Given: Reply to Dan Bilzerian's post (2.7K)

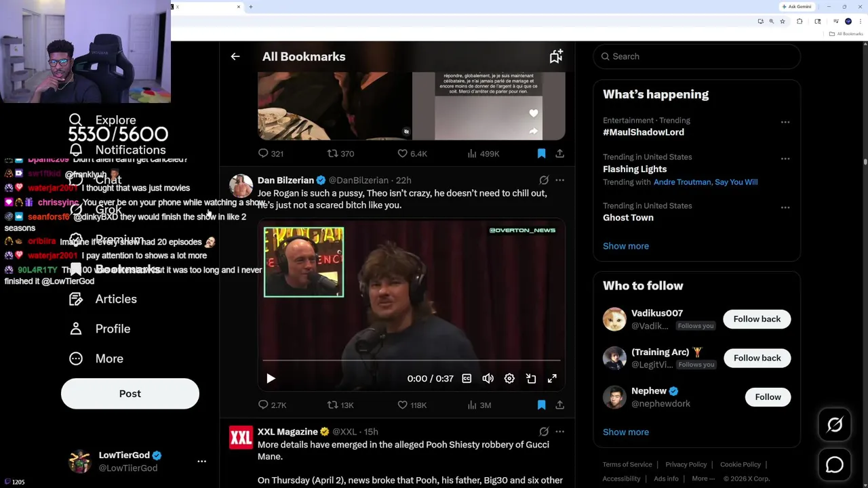Looking at the screenshot, I should [272, 405].
